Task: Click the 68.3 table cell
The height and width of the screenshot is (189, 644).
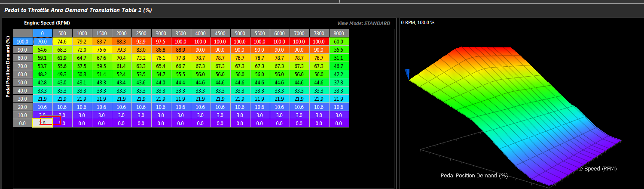Action: tap(62, 50)
